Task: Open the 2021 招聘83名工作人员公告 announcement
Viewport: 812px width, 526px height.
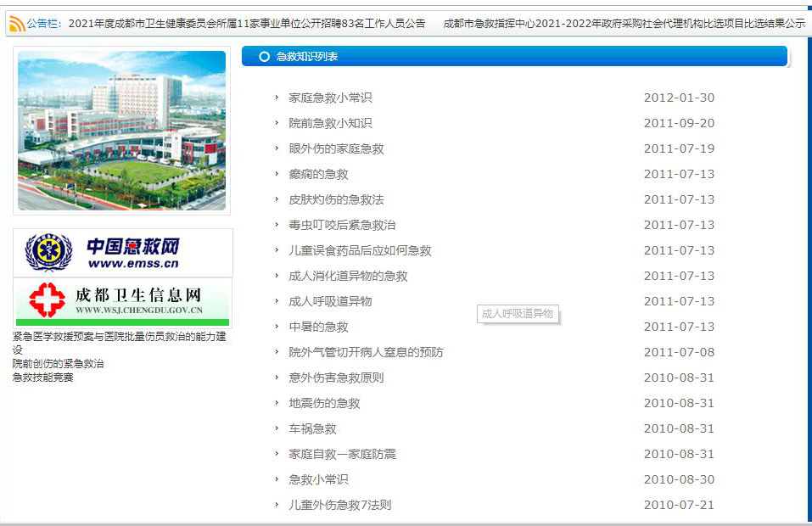Action: pos(250,24)
